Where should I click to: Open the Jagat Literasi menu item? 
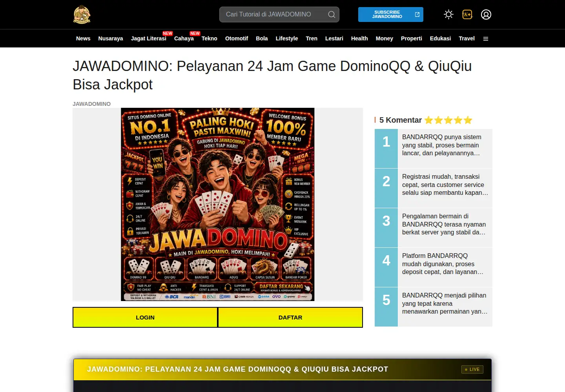[149, 38]
